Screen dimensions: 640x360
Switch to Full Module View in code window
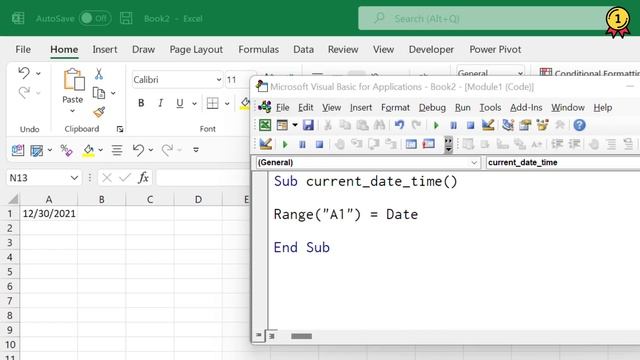(271, 336)
